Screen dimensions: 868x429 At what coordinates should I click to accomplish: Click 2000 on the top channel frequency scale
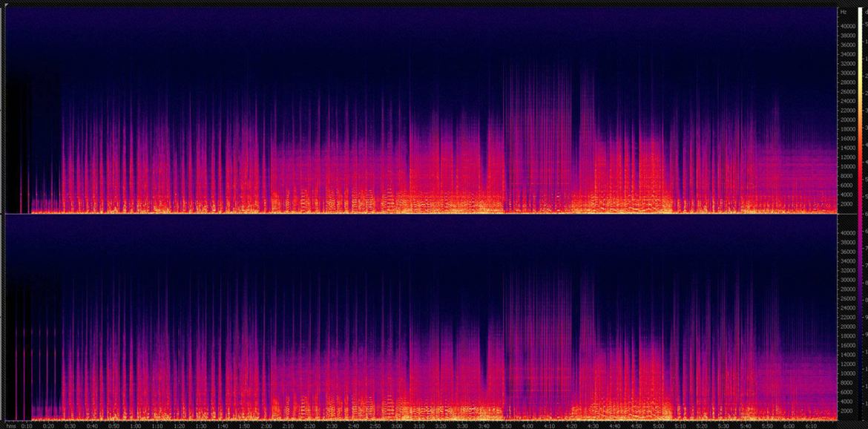tap(847, 203)
